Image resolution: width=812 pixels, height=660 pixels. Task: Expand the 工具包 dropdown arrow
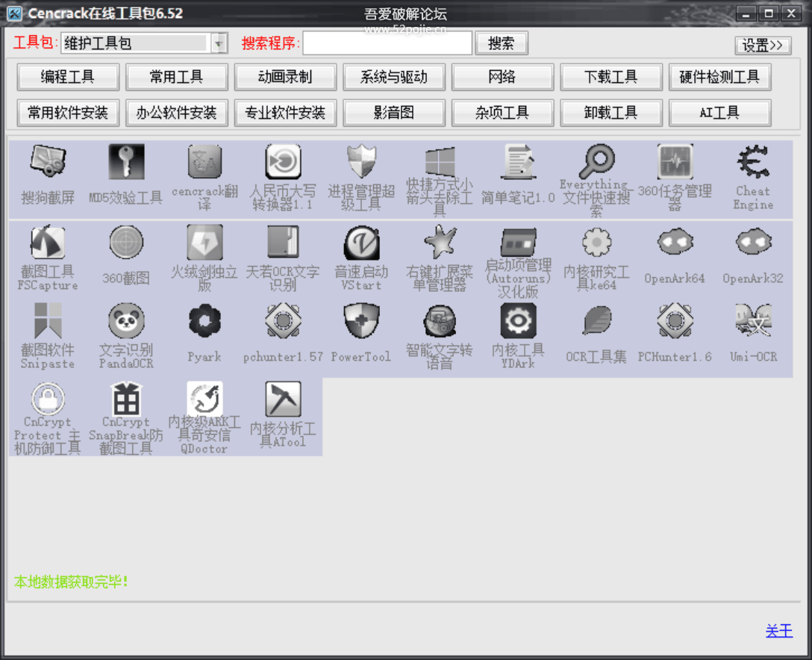pyautogui.click(x=219, y=43)
